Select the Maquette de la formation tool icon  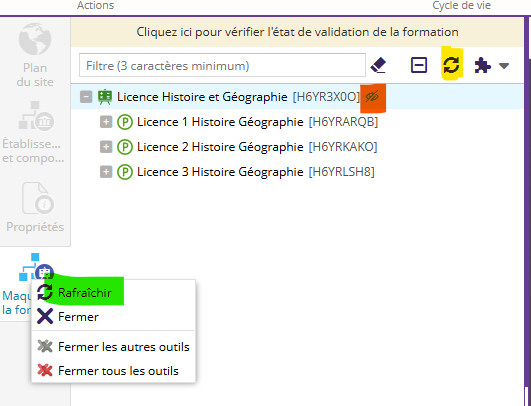click(34, 268)
